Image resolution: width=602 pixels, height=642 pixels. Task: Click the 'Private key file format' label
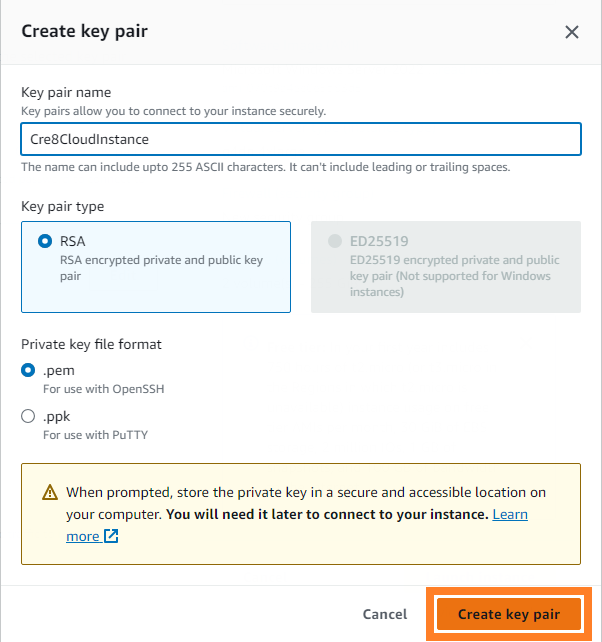[92, 344]
